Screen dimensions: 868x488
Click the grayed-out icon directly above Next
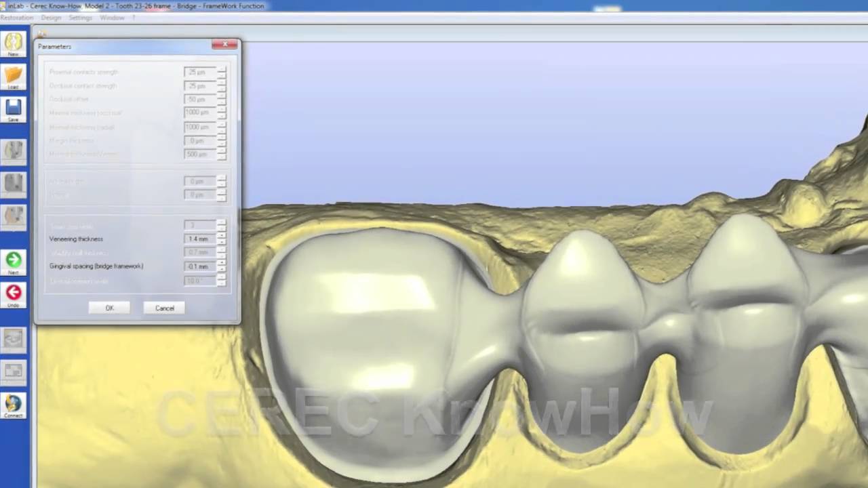pos(14,216)
